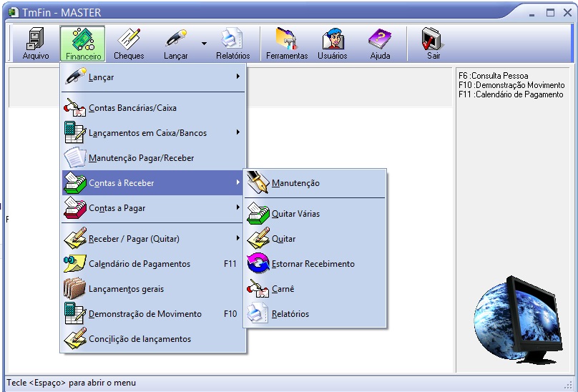Click Contas Bancárias/Caixa menu entry
578x392 pixels.
point(132,108)
